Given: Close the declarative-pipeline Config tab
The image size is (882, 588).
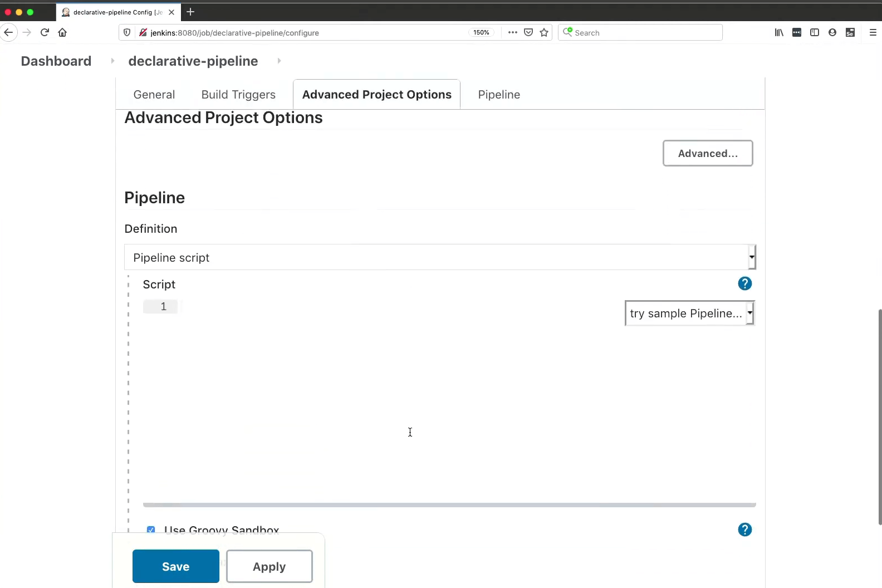Looking at the screenshot, I should click(x=171, y=12).
